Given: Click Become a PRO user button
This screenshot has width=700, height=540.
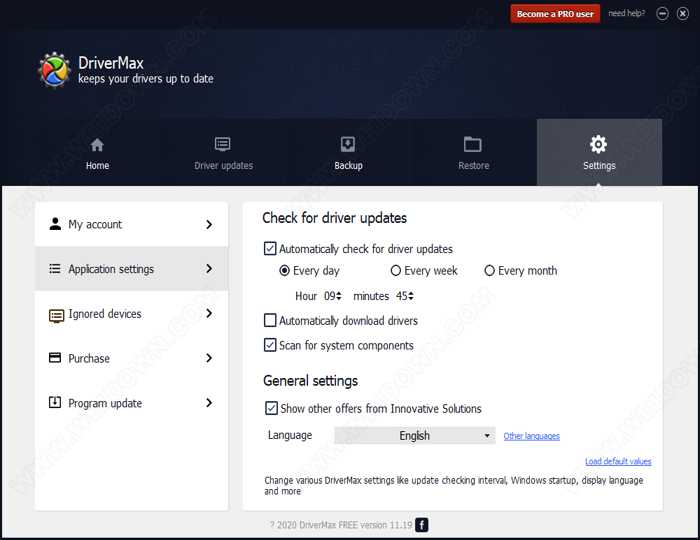Looking at the screenshot, I should click(555, 14).
